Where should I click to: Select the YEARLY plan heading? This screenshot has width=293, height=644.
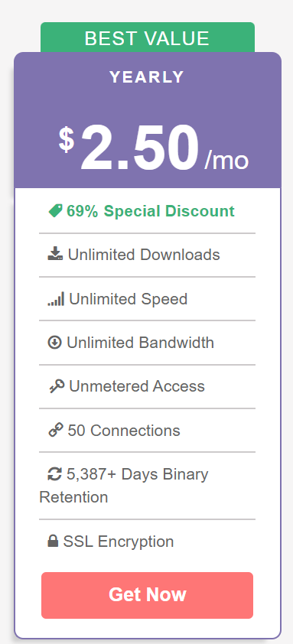(x=147, y=77)
